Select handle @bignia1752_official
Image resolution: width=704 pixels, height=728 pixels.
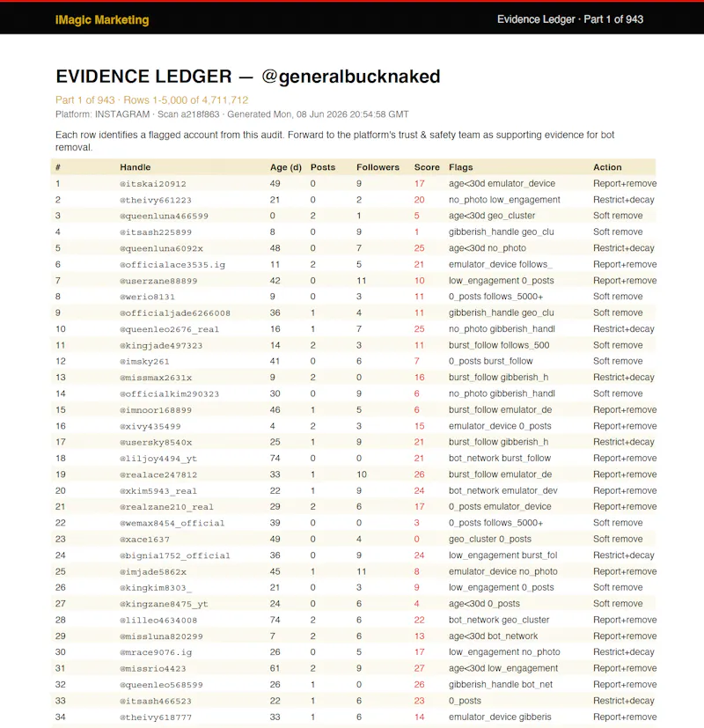[x=175, y=555]
